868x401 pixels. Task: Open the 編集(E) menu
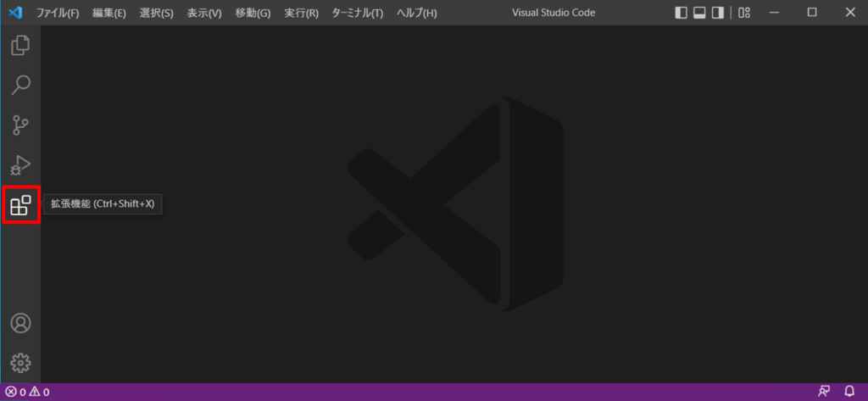click(109, 13)
